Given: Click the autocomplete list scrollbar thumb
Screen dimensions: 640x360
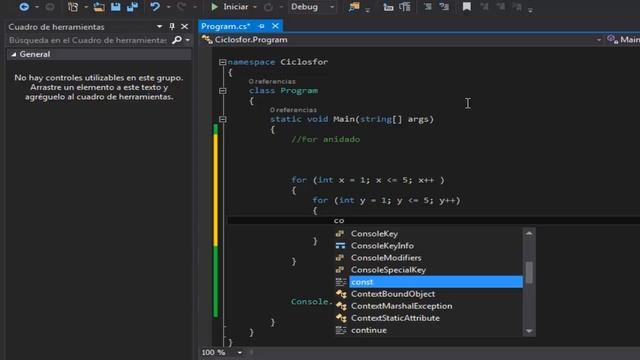Looking at the screenshot, I should point(529,272).
